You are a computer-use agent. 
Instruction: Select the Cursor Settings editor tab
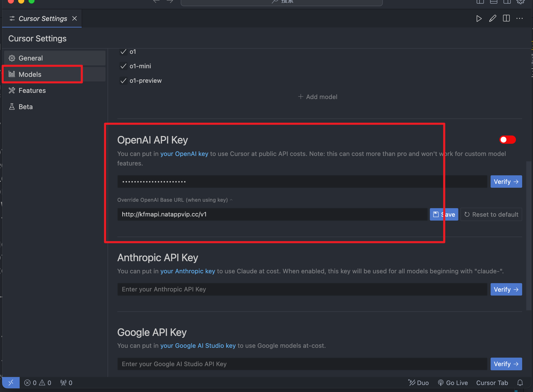click(42, 19)
